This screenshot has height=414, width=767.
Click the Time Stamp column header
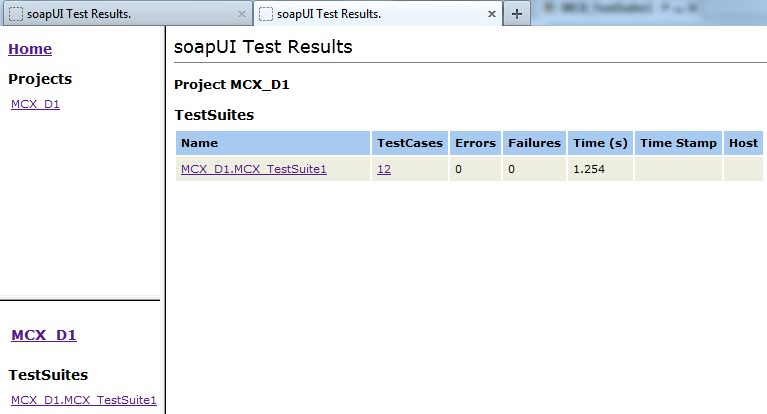tap(678, 143)
